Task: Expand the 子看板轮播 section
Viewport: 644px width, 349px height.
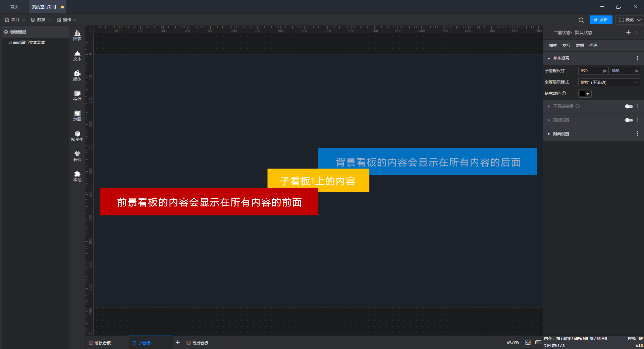Action: pyautogui.click(x=549, y=106)
